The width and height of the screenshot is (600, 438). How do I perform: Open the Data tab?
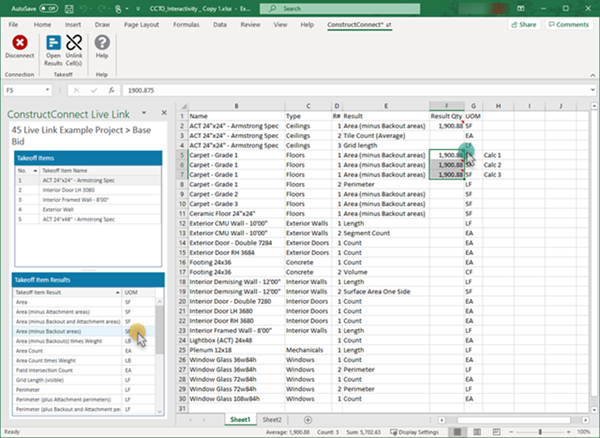220,25
